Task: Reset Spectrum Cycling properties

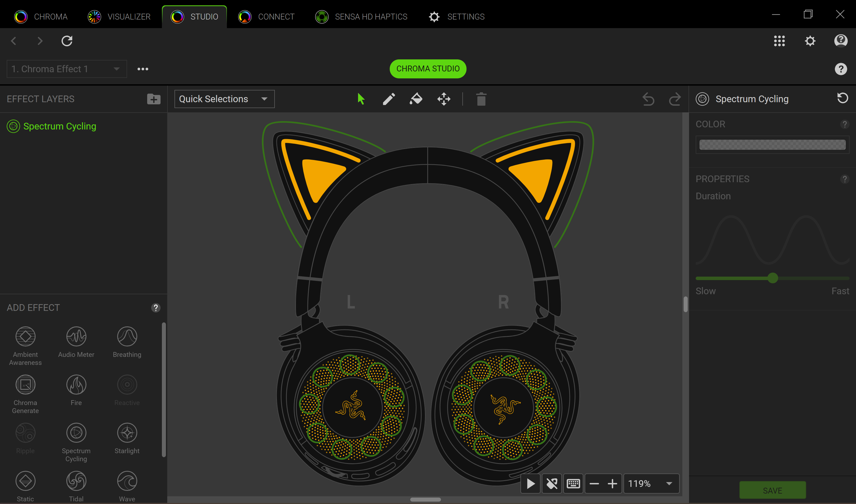Action: pos(842,98)
